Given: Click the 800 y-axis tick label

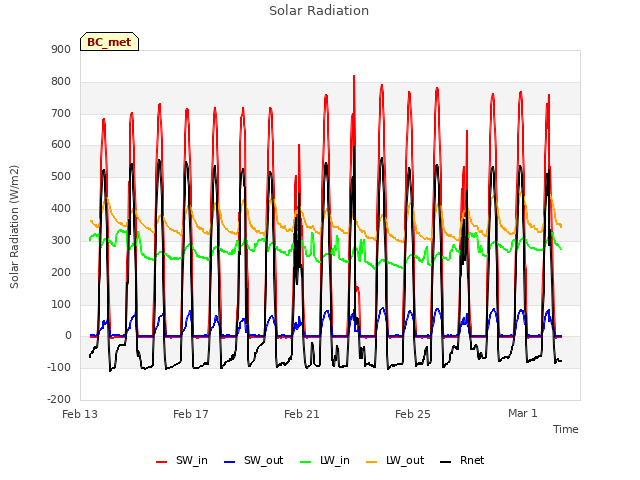Looking at the screenshot, I should tap(61, 81).
